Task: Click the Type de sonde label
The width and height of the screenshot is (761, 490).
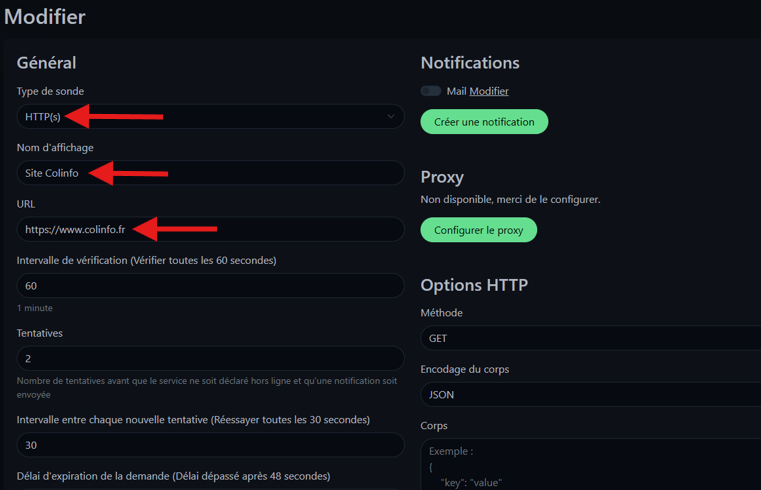Action: click(50, 91)
